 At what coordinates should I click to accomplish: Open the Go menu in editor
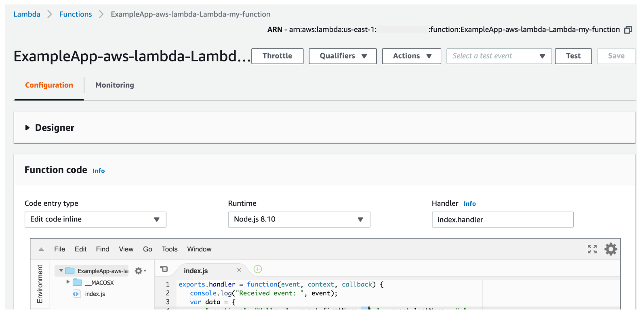point(147,249)
